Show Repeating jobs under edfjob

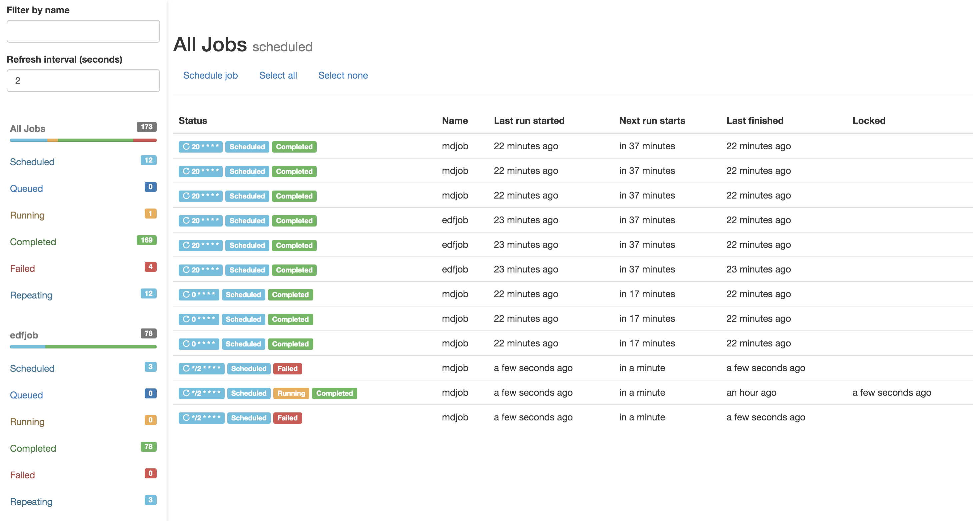(x=31, y=502)
